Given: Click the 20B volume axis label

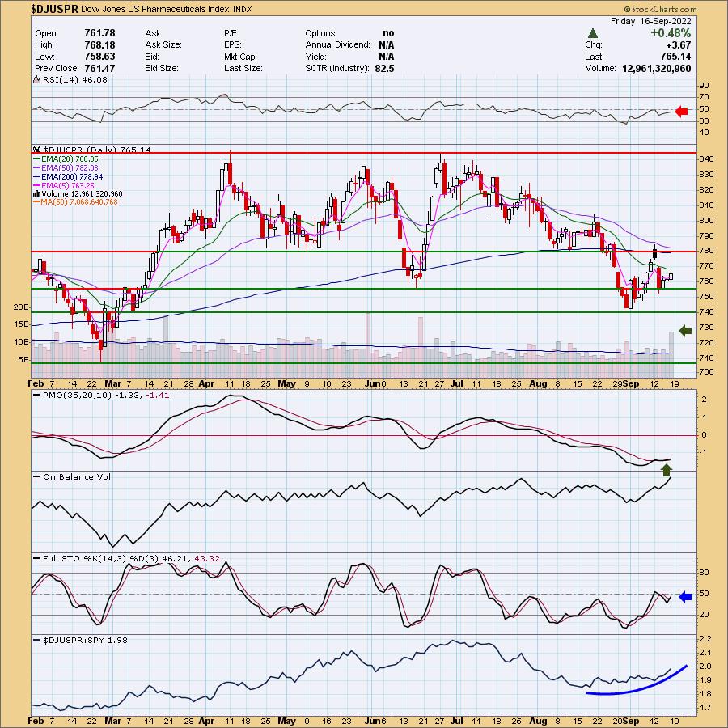Looking at the screenshot, I should pyautogui.click(x=21, y=307).
